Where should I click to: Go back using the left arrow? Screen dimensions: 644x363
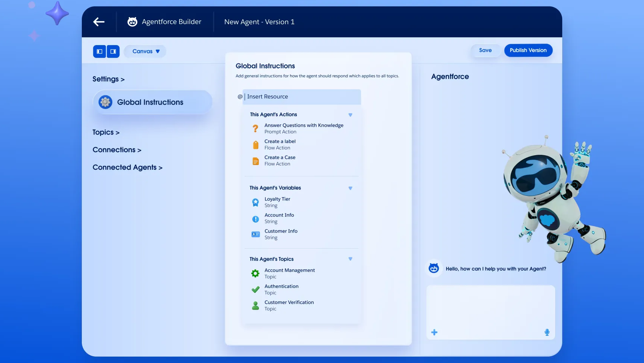99,22
